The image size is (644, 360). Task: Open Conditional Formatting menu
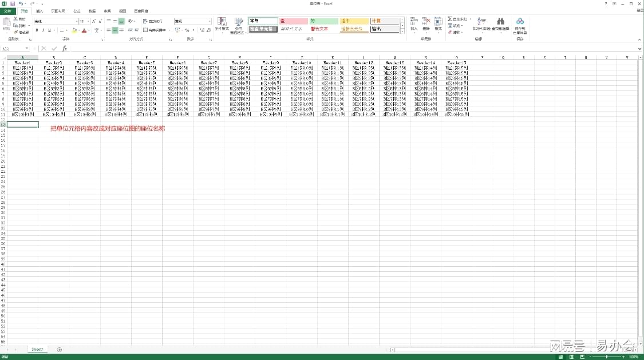[x=222, y=24]
